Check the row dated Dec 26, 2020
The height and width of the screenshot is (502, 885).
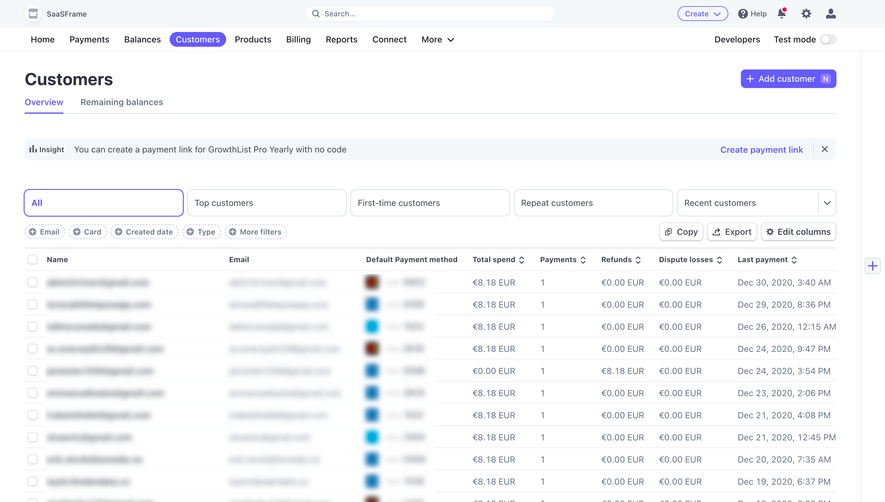tap(33, 326)
